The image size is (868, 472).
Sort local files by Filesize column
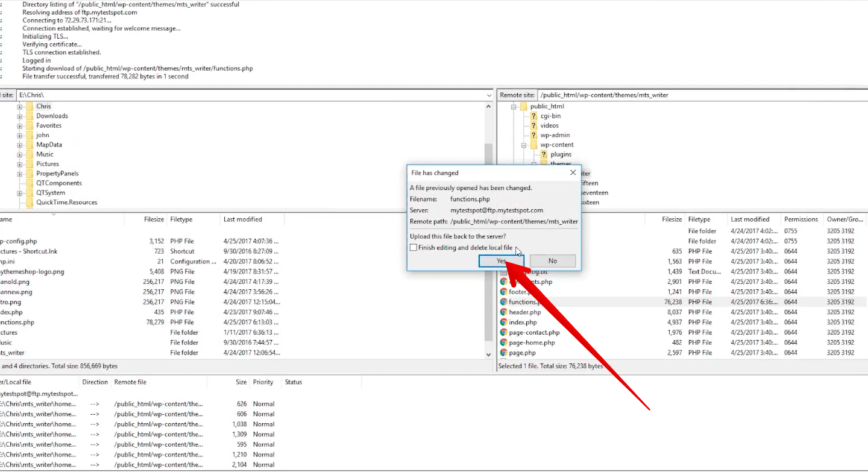tap(154, 219)
